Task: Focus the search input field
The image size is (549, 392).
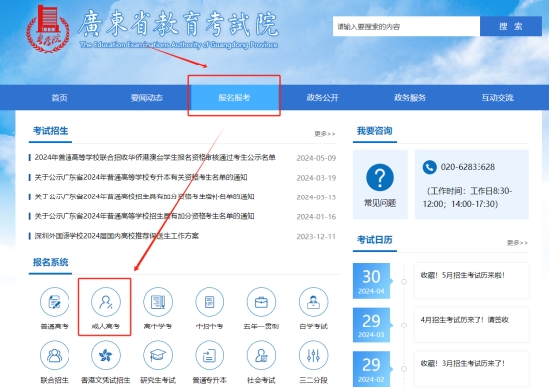Action: (406, 26)
